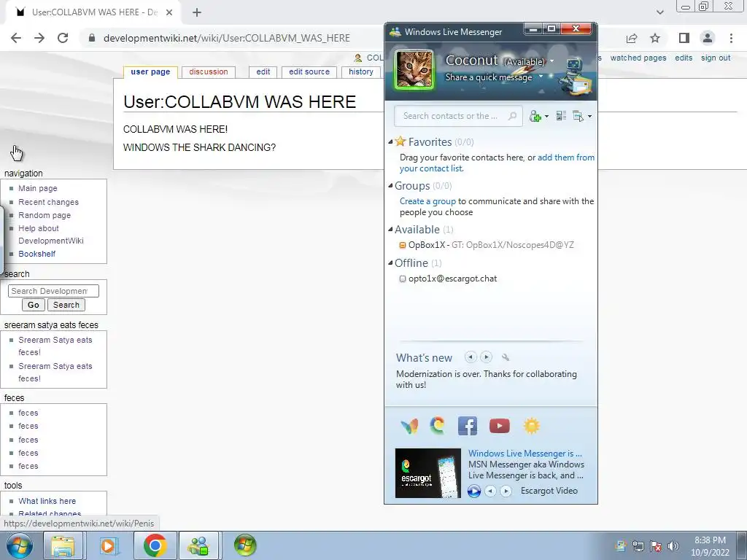Click the Create a group link
The width and height of the screenshot is (747, 560).
[427, 201]
